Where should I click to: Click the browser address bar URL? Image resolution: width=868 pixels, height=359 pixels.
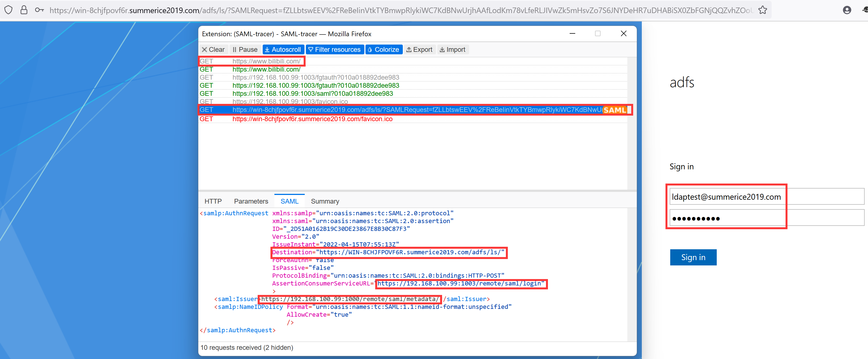click(400, 10)
